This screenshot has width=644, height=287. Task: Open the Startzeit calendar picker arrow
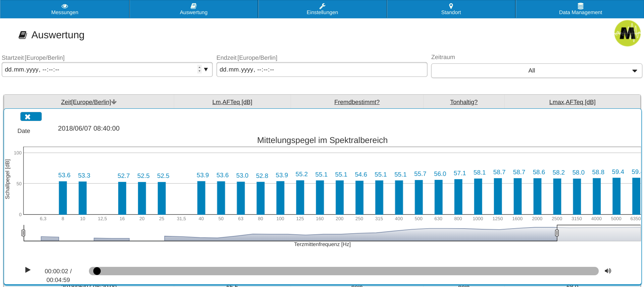(206, 69)
